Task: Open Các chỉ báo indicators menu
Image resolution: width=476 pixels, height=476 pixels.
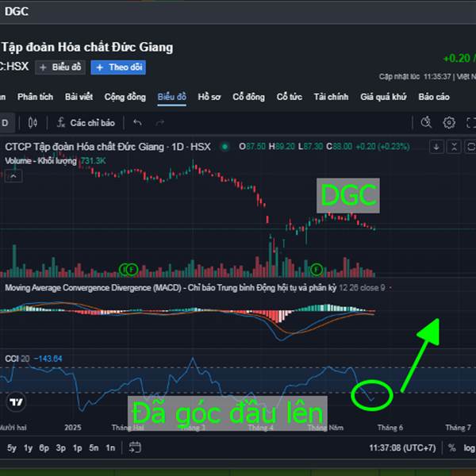Action: pyautogui.click(x=86, y=123)
